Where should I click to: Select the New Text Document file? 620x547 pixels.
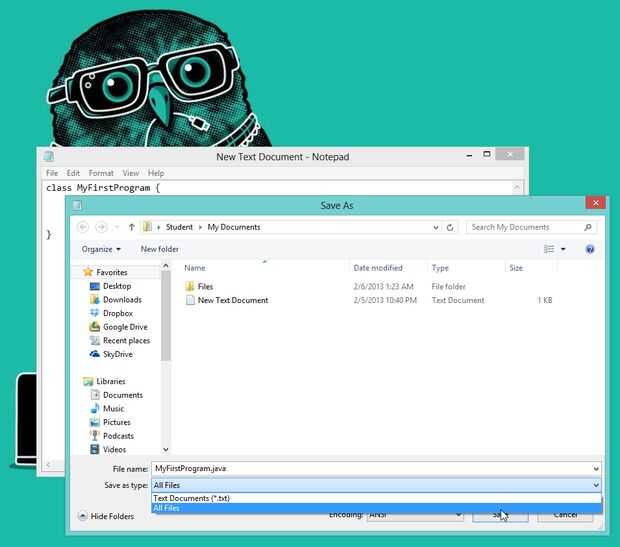(232, 300)
